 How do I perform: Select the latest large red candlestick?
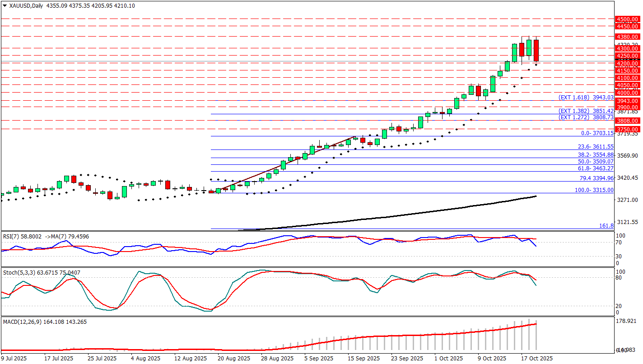click(536, 51)
